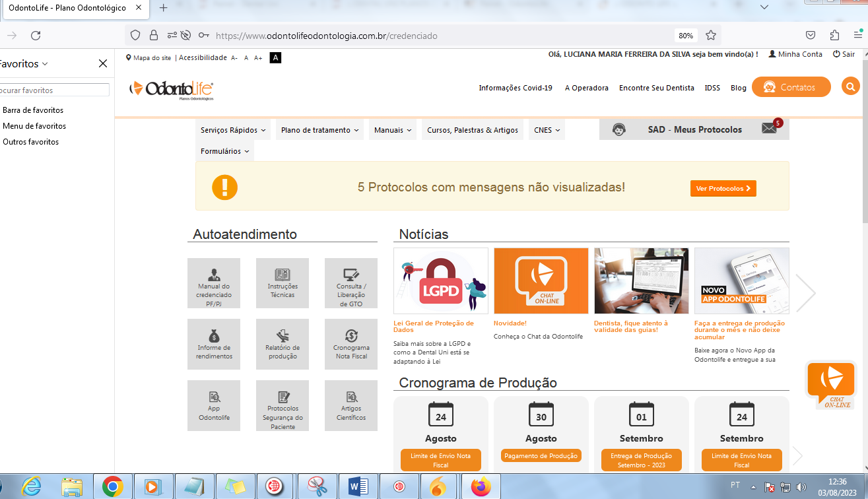Go to Informações Covid-19 page

pos(516,88)
